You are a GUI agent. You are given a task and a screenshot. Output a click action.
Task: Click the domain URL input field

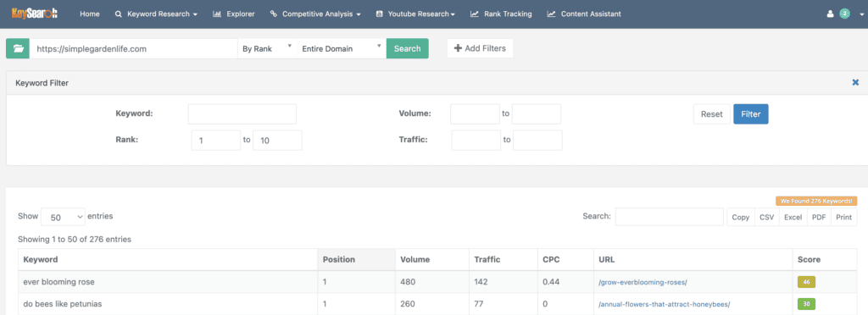[x=133, y=48]
